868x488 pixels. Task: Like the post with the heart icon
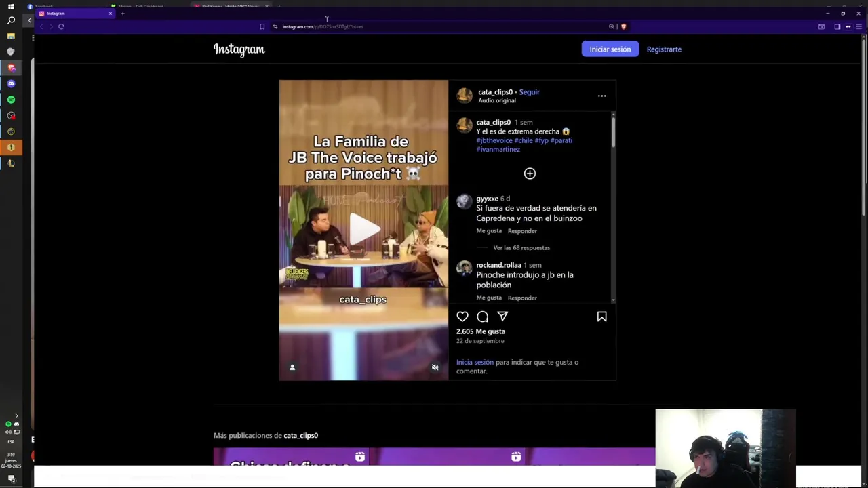(x=462, y=317)
